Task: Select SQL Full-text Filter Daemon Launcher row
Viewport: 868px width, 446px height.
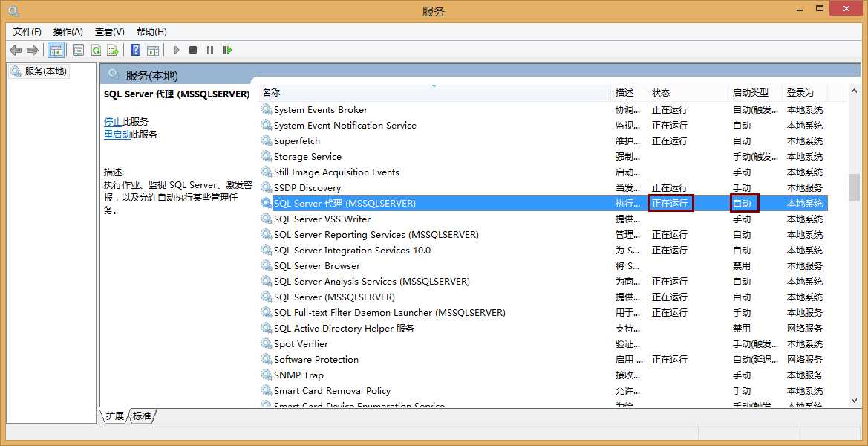Action: (545, 312)
